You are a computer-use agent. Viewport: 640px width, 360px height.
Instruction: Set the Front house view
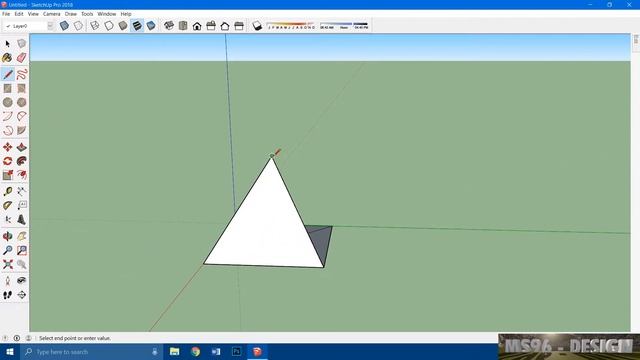[x=197, y=26]
